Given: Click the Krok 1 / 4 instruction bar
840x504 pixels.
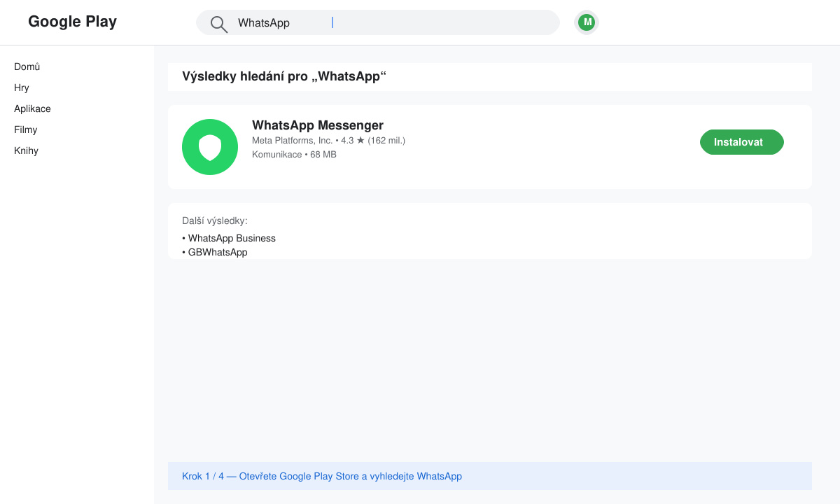Looking at the screenshot, I should (490, 476).
